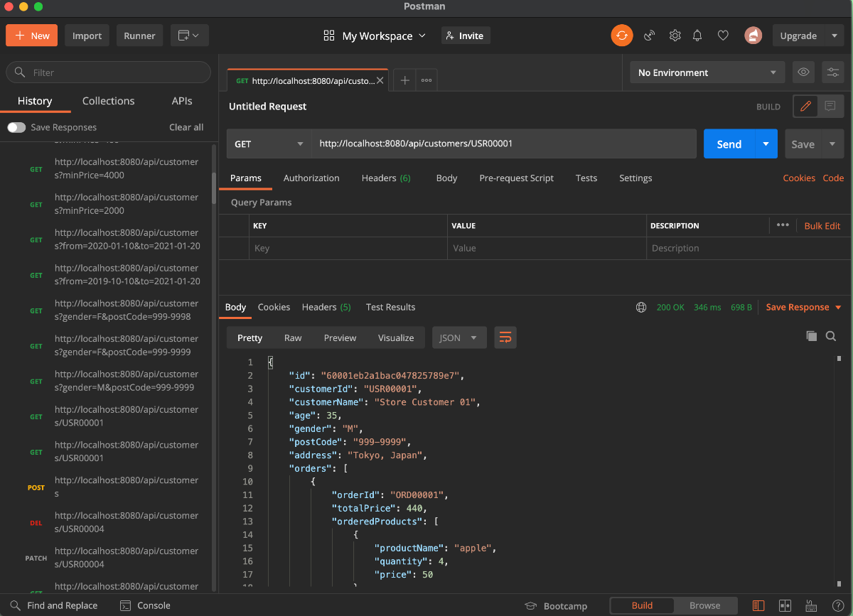Select history entry with minPrice=4000
Image resolution: width=853 pixels, height=616 pixels.
point(108,168)
